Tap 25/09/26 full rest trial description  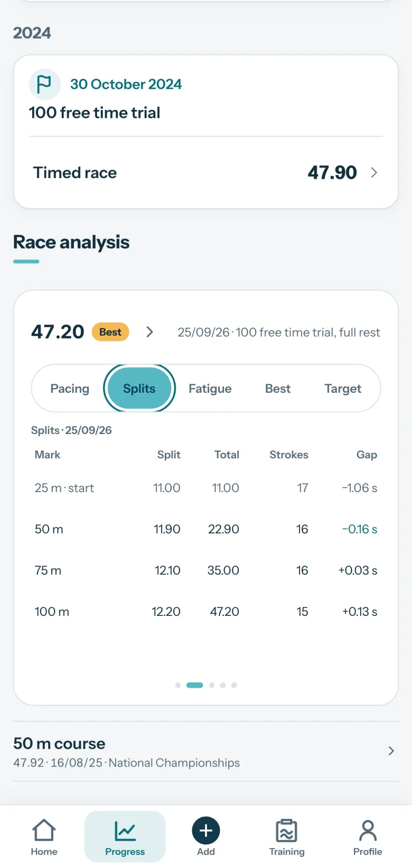coord(279,333)
